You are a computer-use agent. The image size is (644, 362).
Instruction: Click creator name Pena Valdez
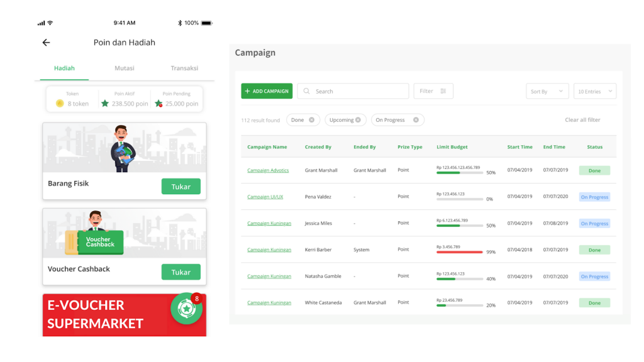[x=318, y=197]
